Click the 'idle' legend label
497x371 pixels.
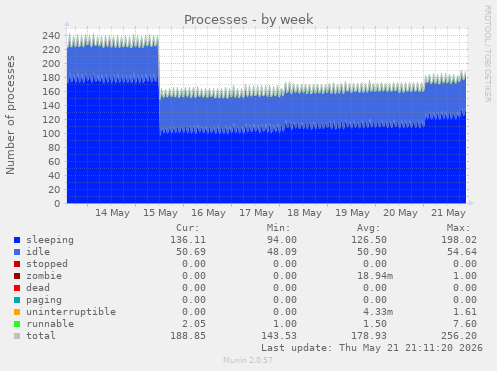point(38,252)
